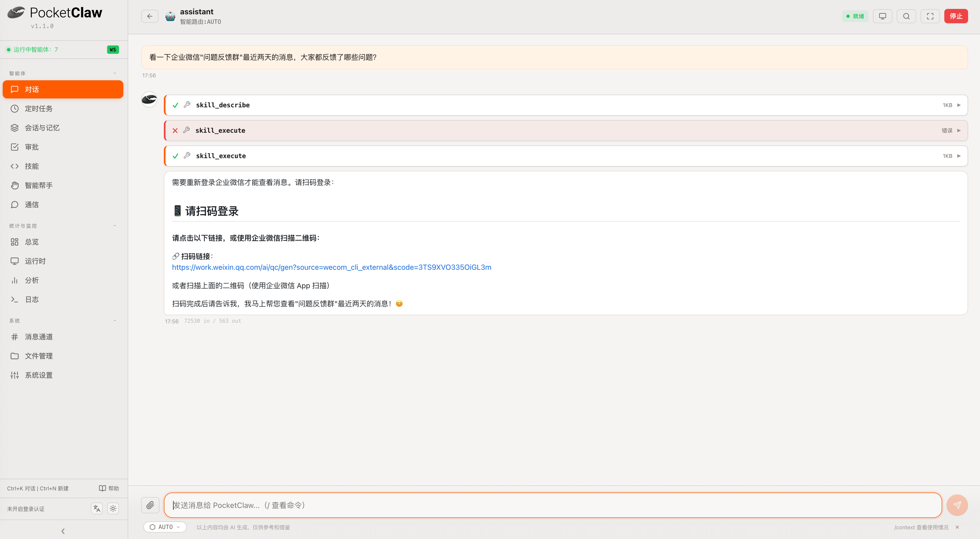Click the 通信 speech bubble icon
Screen dimensions: 980x539
click(14, 205)
